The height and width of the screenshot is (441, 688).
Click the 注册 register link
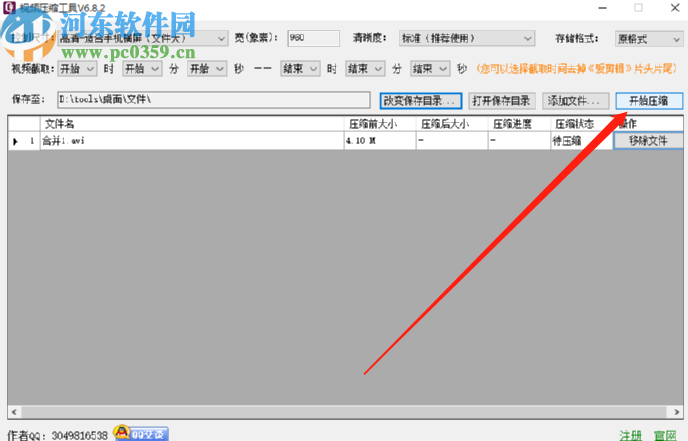(x=631, y=435)
